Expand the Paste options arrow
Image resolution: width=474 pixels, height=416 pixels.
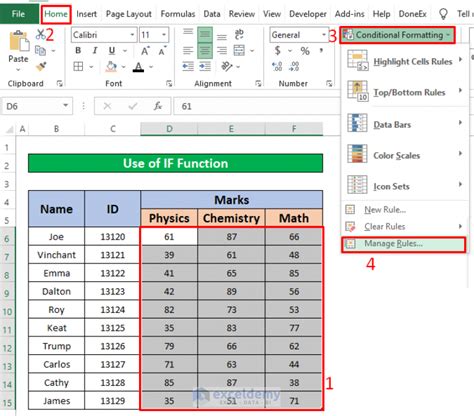point(18,70)
